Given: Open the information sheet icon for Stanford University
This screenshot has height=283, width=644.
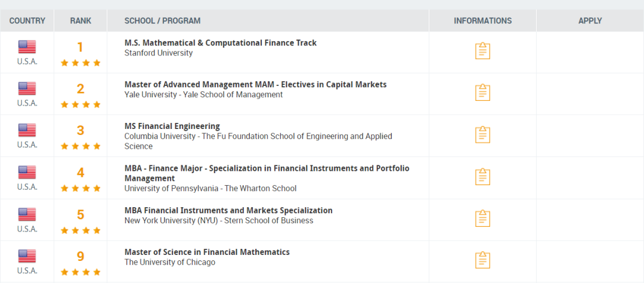Looking at the screenshot, I should (482, 51).
